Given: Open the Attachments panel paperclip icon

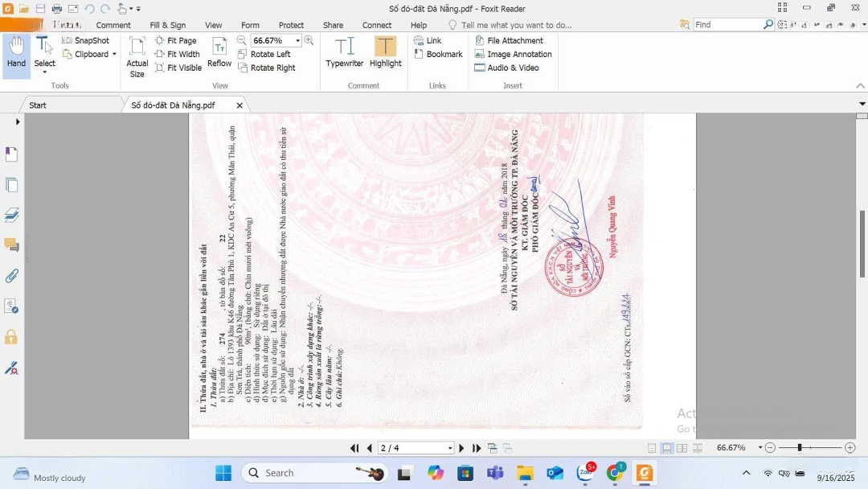Looking at the screenshot, I should pyautogui.click(x=11, y=276).
